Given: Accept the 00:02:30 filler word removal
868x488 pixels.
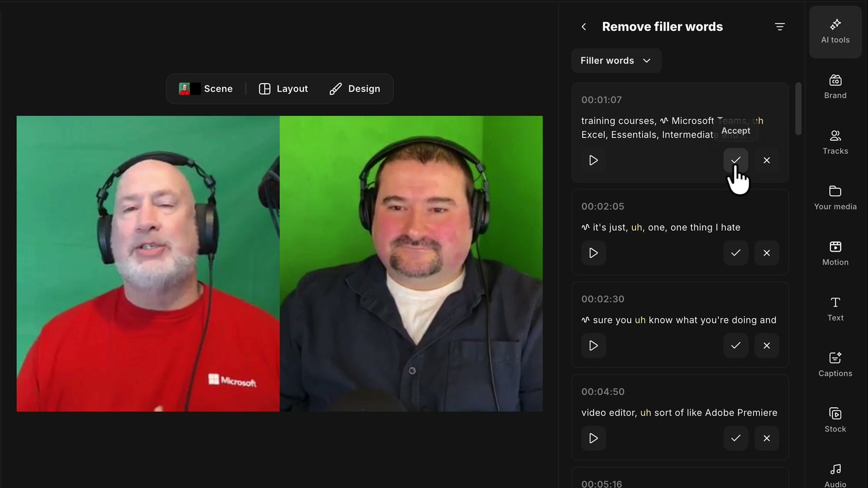Looking at the screenshot, I should pos(736,346).
